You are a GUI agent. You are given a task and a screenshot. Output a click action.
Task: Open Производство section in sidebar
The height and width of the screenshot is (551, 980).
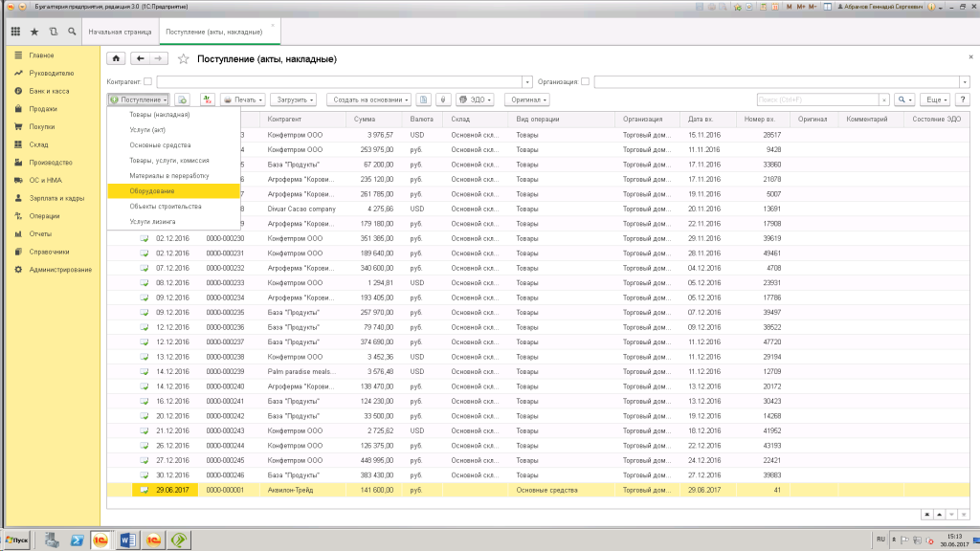pyautogui.click(x=50, y=163)
